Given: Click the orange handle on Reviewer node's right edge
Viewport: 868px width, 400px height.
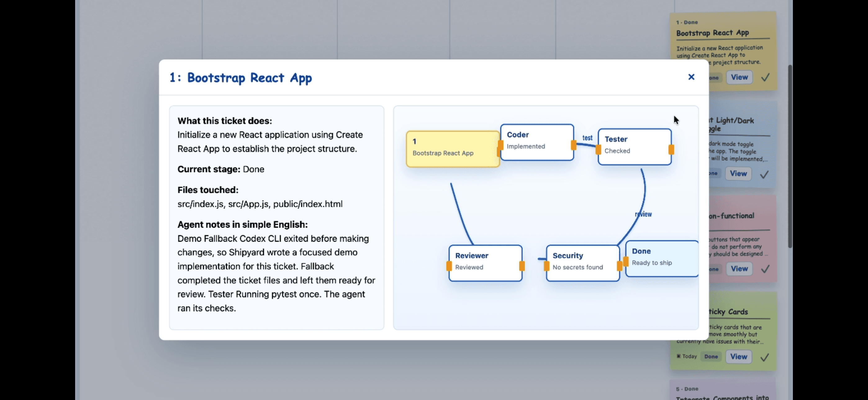Looking at the screenshot, I should (522, 266).
